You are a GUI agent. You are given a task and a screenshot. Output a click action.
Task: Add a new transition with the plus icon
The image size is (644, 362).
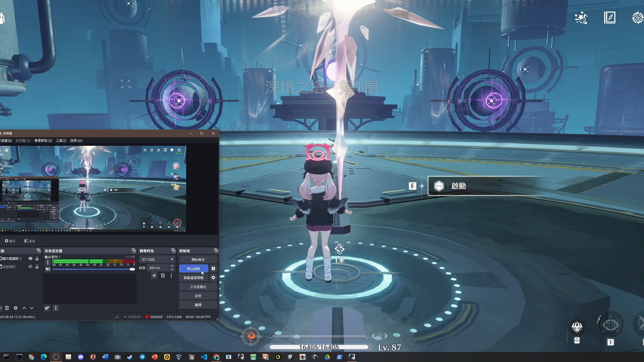point(154,276)
